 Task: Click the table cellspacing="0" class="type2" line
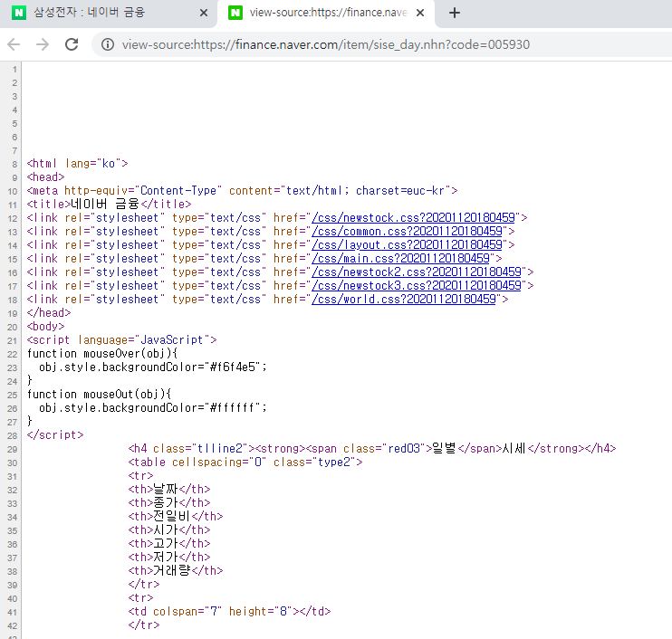(x=245, y=463)
